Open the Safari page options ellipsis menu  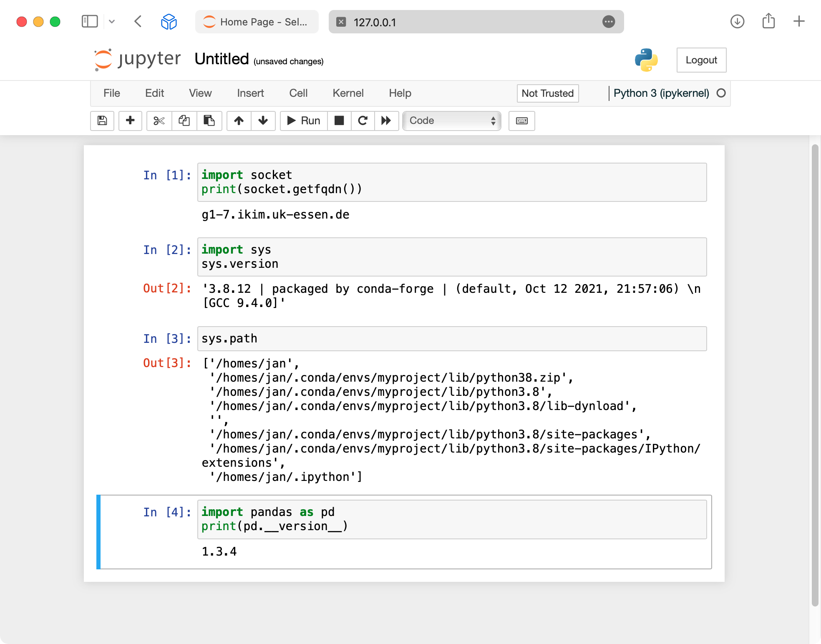pyautogui.click(x=609, y=22)
